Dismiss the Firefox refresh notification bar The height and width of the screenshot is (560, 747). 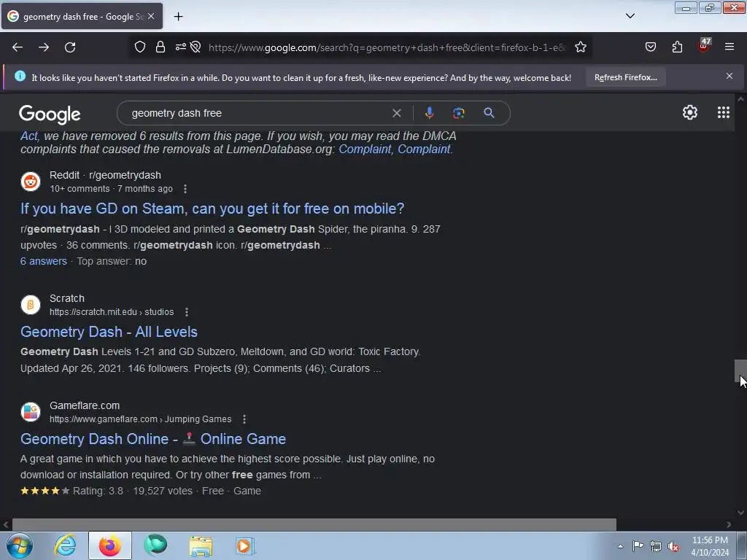[729, 76]
